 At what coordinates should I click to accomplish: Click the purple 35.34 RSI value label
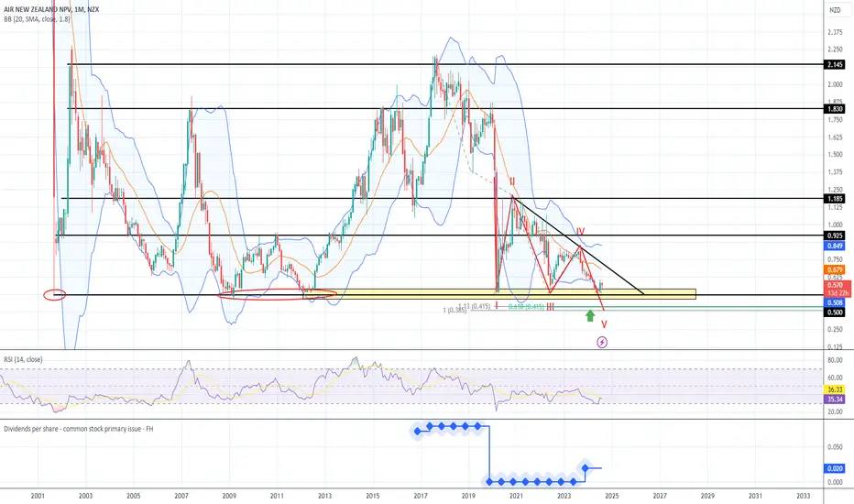click(x=835, y=400)
